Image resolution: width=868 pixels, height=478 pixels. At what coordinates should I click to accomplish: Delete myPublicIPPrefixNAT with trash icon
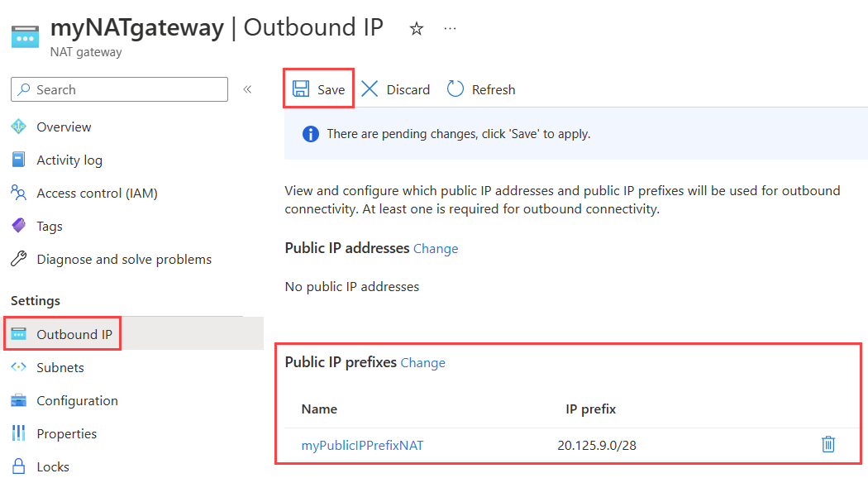click(828, 445)
